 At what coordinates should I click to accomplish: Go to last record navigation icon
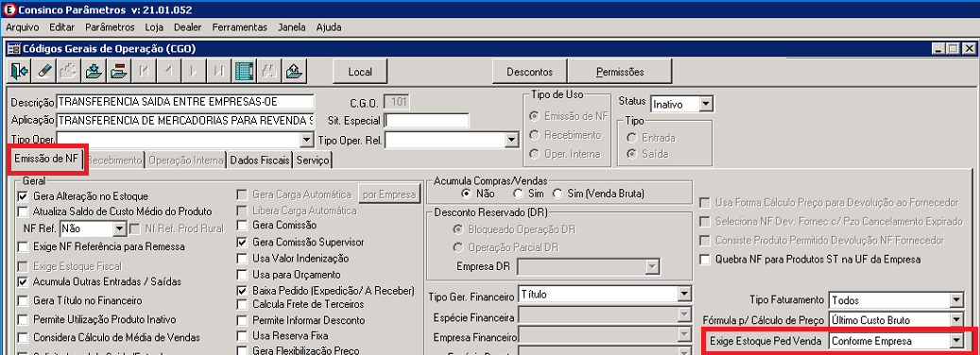(x=219, y=71)
